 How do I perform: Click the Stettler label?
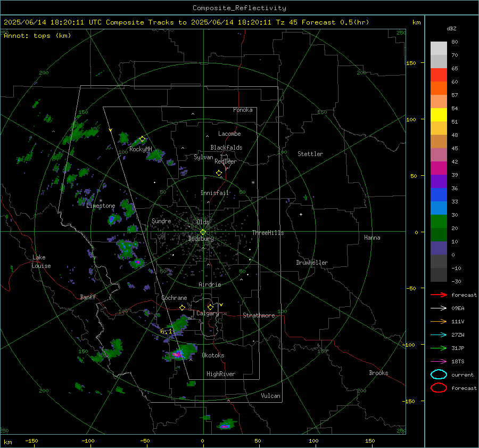click(310, 154)
